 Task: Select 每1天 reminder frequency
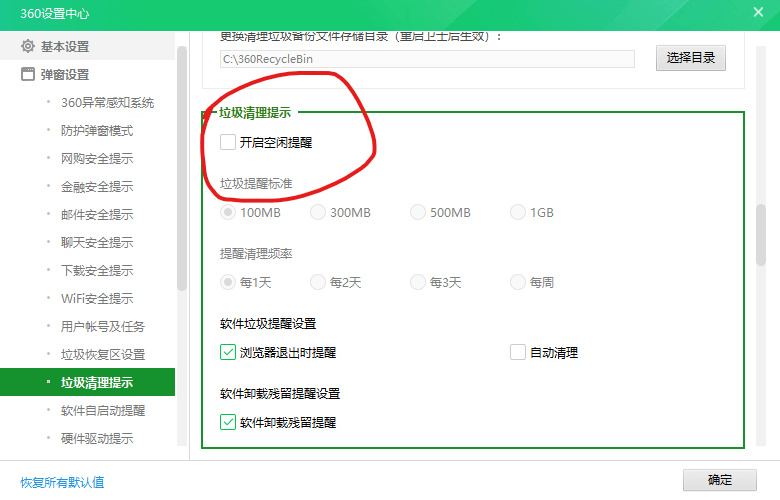pos(228,283)
